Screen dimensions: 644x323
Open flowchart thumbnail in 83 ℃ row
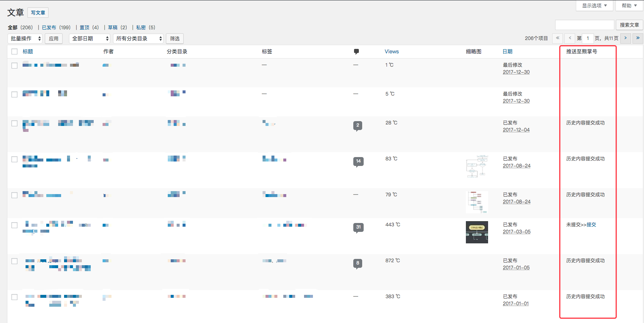[x=477, y=166]
